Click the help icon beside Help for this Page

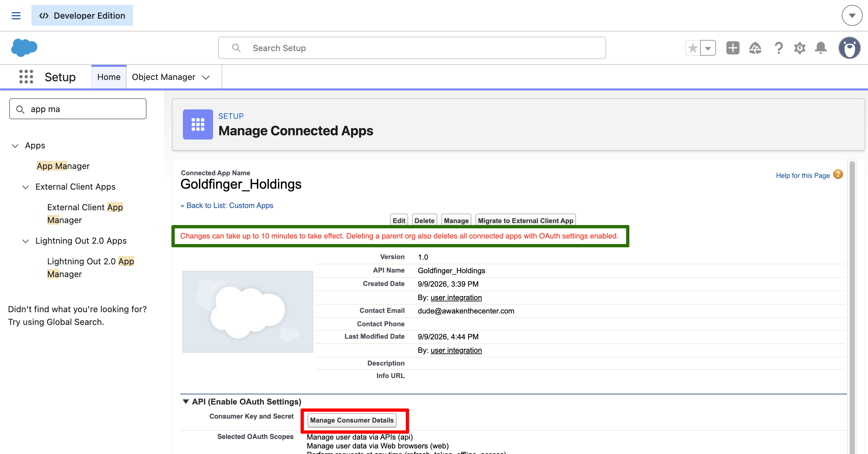click(x=838, y=175)
